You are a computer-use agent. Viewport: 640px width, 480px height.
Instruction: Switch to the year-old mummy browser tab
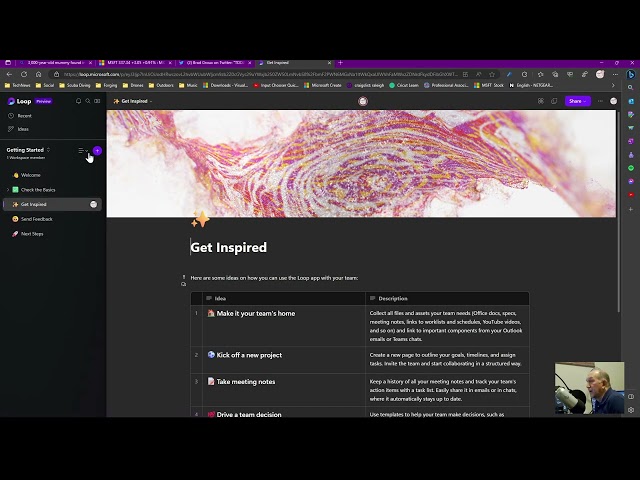pyautogui.click(x=56, y=63)
